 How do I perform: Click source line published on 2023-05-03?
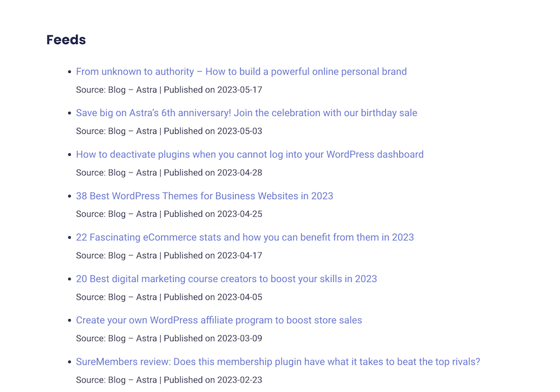(169, 131)
